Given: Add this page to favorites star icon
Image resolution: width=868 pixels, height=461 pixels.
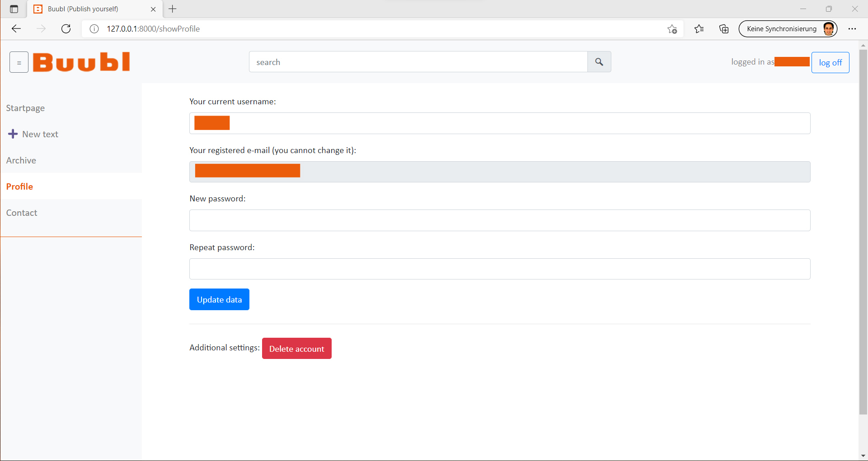Looking at the screenshot, I should (672, 29).
